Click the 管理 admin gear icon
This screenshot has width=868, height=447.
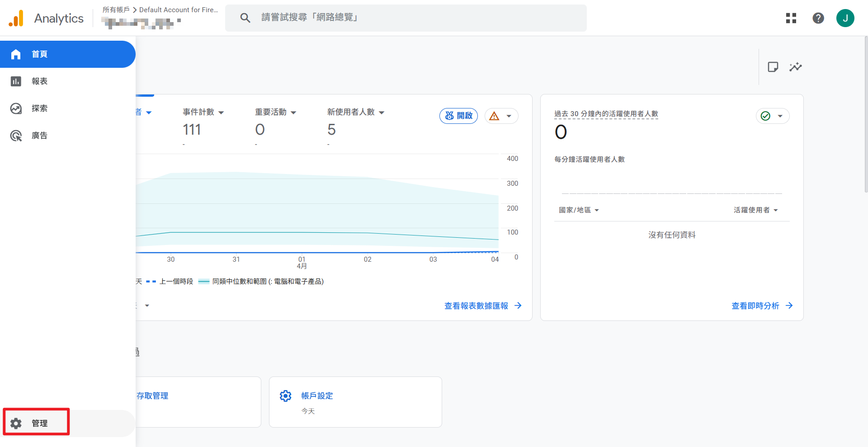[x=15, y=423]
